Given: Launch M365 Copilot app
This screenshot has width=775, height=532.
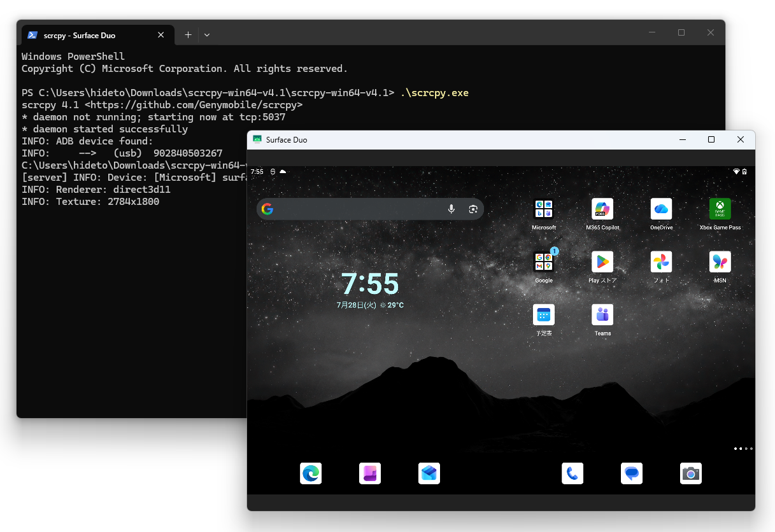Looking at the screenshot, I should click(x=602, y=209).
